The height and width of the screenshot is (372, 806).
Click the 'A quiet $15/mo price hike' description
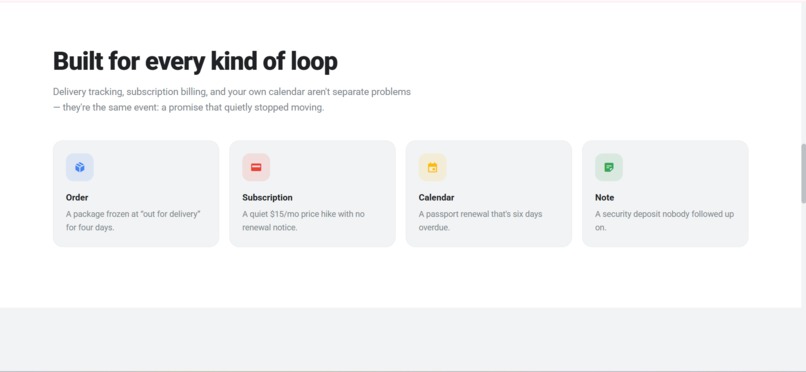pos(303,220)
